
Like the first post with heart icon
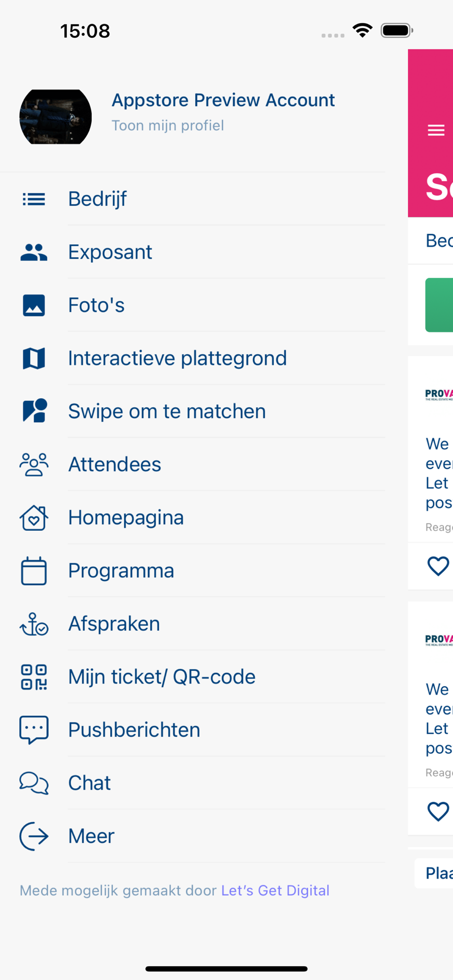(x=438, y=566)
